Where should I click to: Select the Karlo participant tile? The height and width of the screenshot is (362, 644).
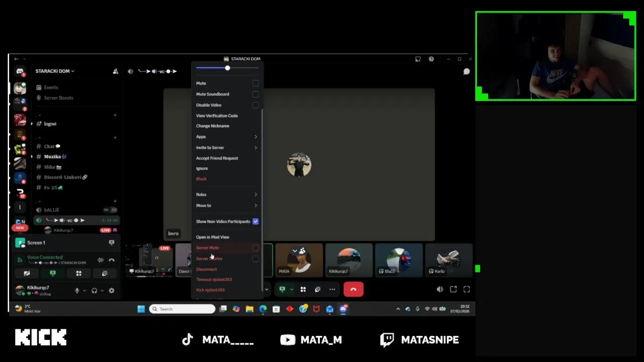(449, 260)
